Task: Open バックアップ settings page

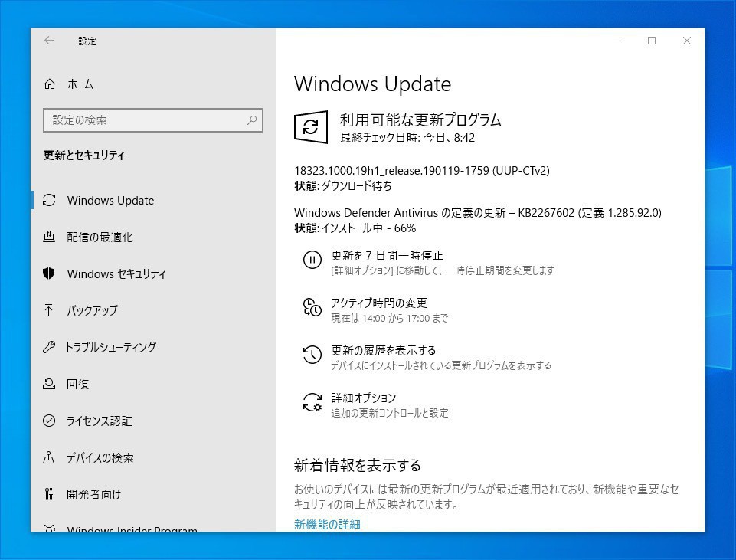Action: [x=92, y=310]
